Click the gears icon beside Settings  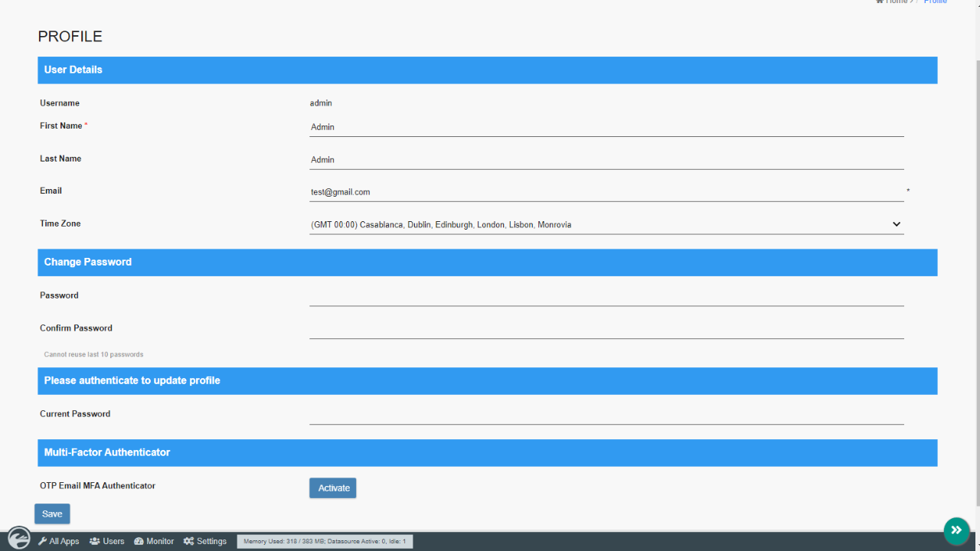[188, 541]
